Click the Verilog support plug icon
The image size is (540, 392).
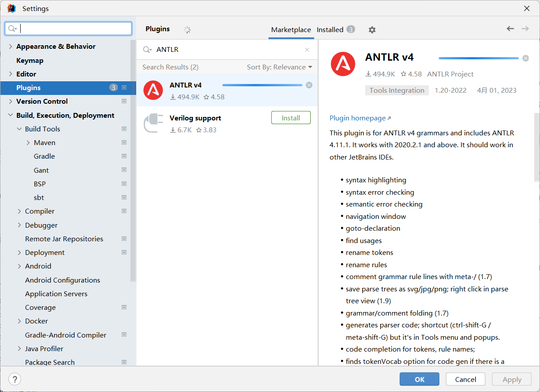pos(153,123)
